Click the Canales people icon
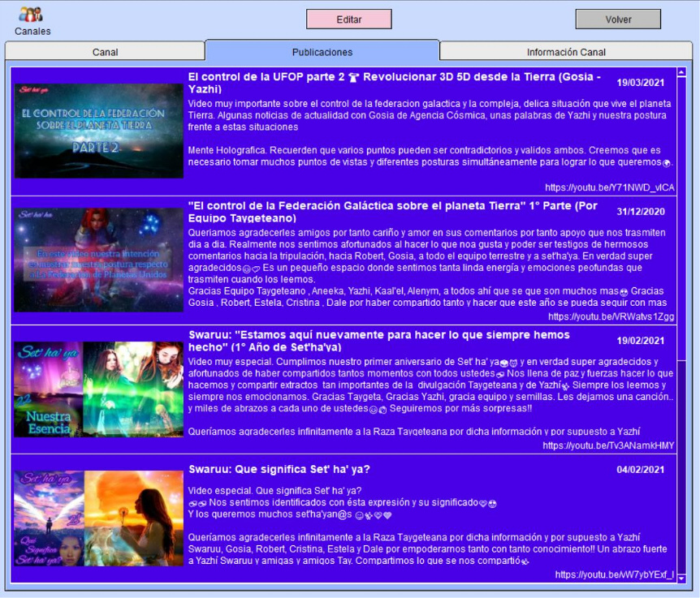The width and height of the screenshot is (700, 598). coord(31,15)
